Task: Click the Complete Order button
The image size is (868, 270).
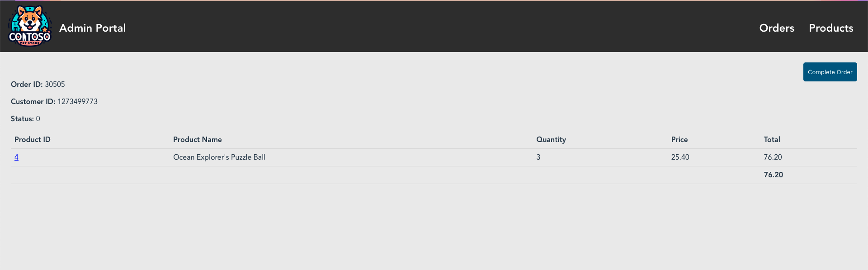Action: point(830,71)
